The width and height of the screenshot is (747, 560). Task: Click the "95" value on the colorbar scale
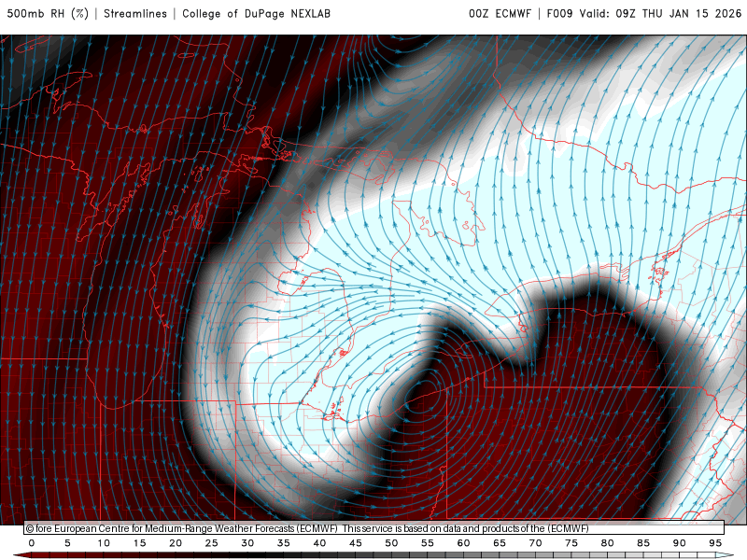click(715, 543)
